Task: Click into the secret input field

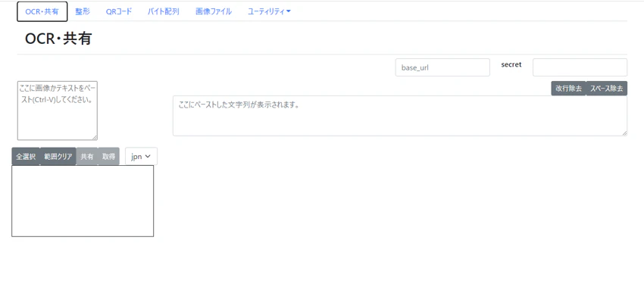Action: pos(580,67)
